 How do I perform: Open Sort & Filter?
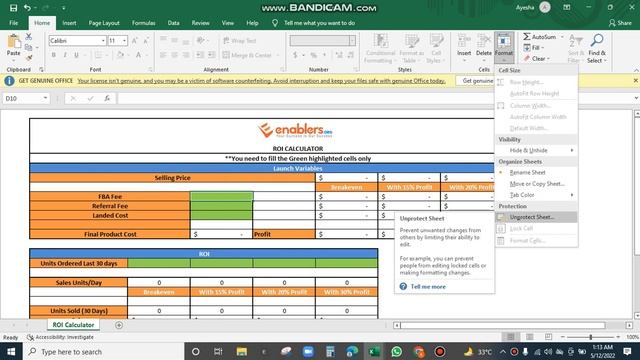click(x=576, y=48)
